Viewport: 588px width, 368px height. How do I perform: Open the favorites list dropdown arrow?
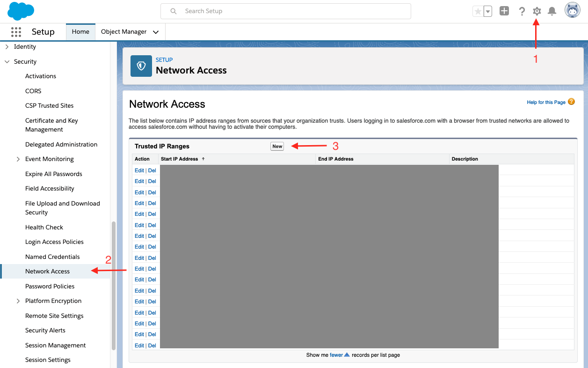pyautogui.click(x=488, y=11)
